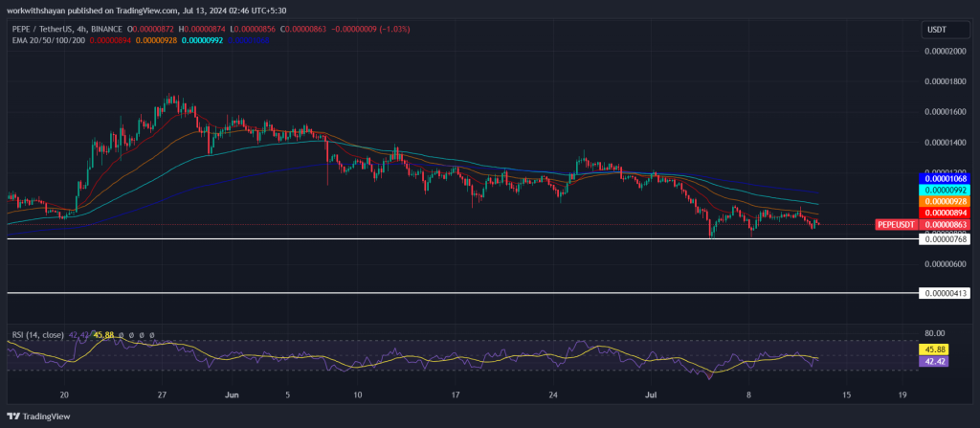
Task: Click the cyan 0.00000992 price axis tag
Action: 944,191
